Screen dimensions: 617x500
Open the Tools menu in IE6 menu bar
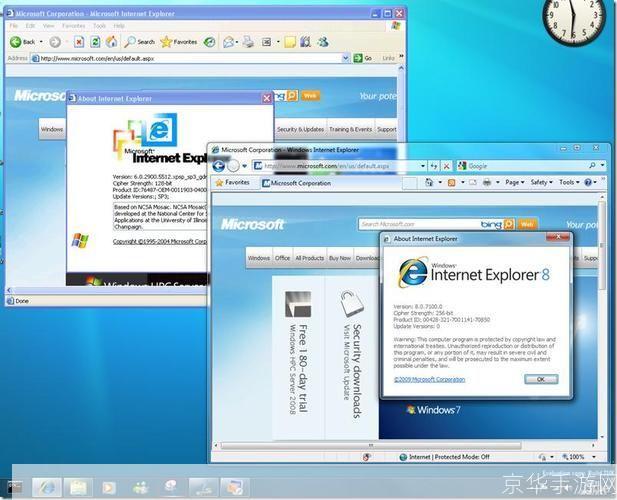(100, 26)
